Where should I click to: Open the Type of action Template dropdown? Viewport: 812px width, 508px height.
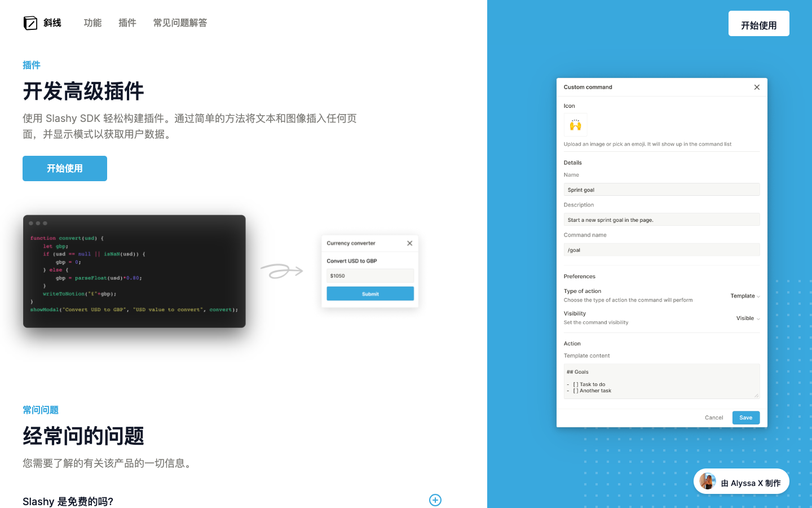(745, 296)
